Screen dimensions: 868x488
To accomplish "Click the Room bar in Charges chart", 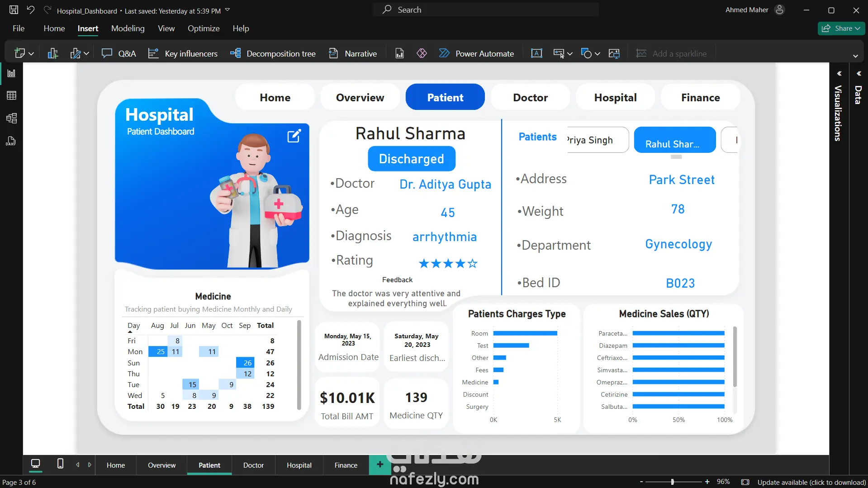I will pyautogui.click(x=525, y=333).
